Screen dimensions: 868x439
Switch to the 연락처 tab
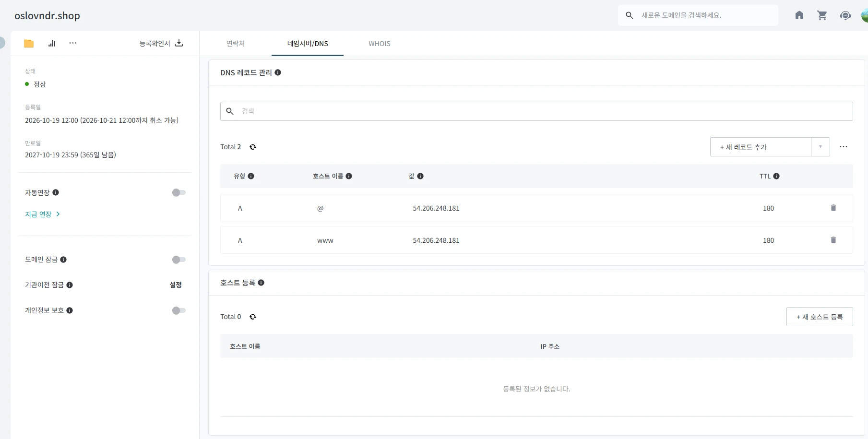pos(236,44)
